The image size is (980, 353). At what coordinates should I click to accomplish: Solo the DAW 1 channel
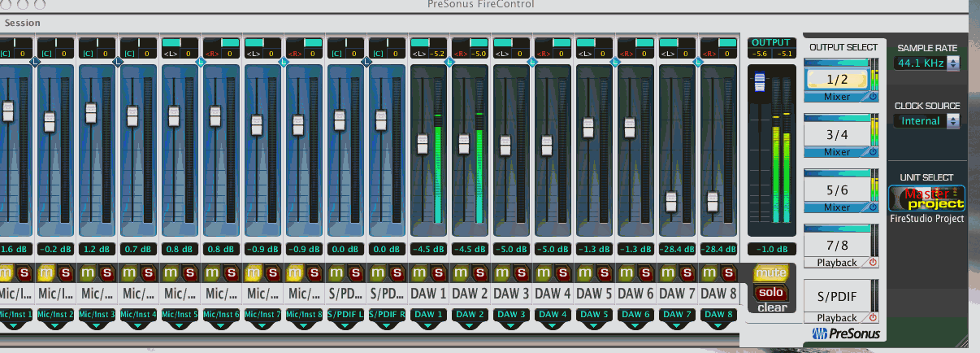click(x=439, y=272)
